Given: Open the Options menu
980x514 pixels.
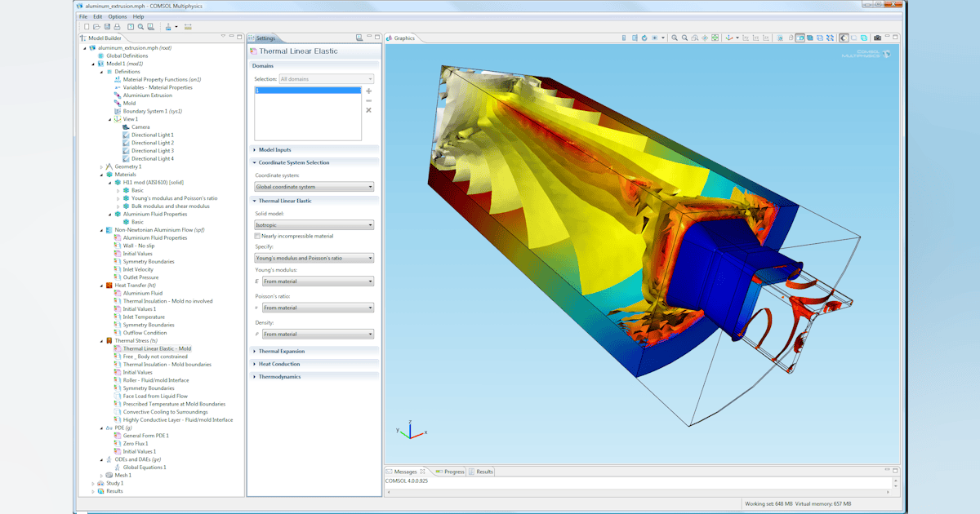Looking at the screenshot, I should pos(118,15).
